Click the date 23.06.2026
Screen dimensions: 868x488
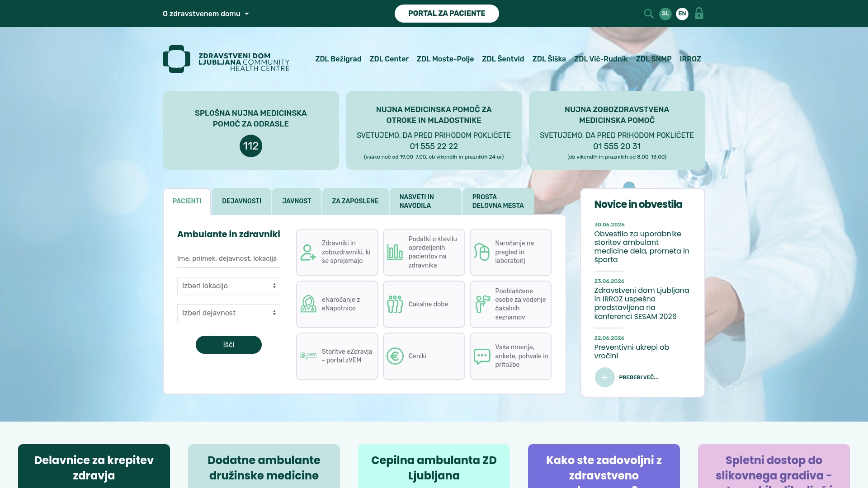coord(609,281)
